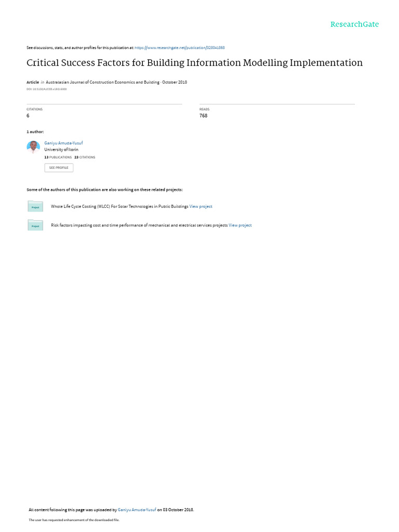Screen dimensions: 399x532
Task: Open View project for Risk factors
Action: coord(240,225)
